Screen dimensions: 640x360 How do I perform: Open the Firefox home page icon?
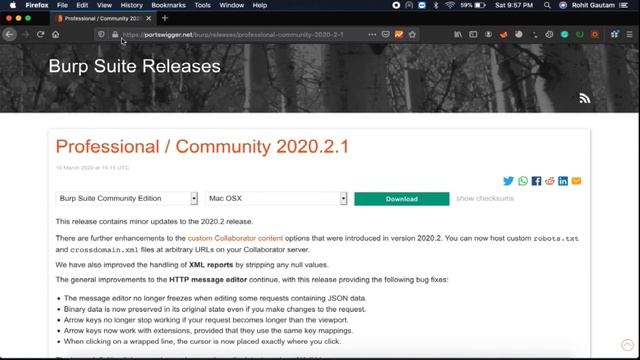point(56,35)
